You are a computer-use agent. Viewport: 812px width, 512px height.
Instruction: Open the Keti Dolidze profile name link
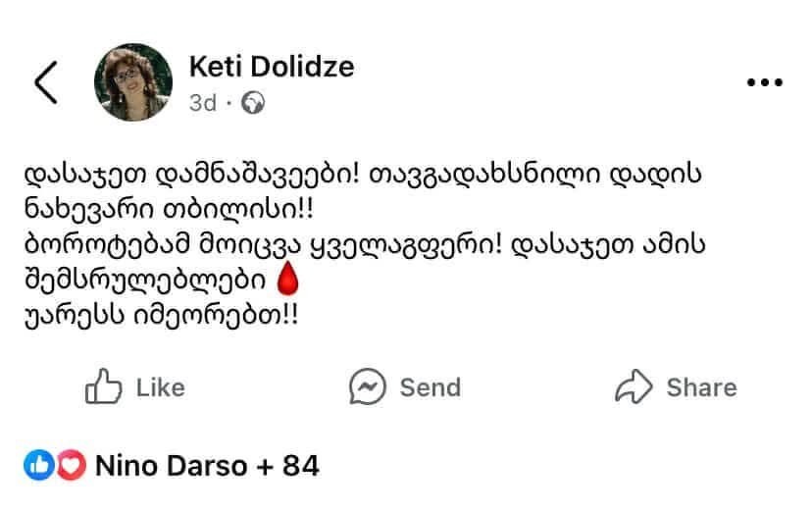coord(271,67)
